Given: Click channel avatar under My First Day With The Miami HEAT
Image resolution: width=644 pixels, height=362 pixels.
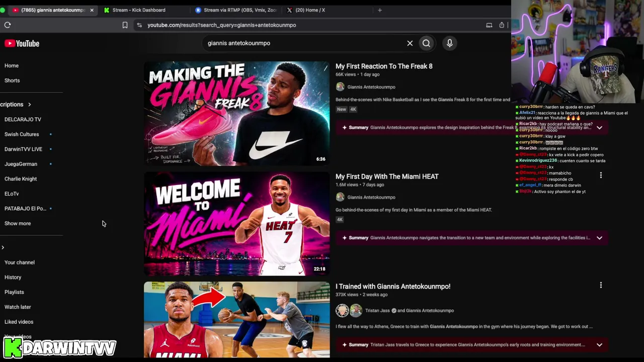Looking at the screenshot, I should point(340,197).
